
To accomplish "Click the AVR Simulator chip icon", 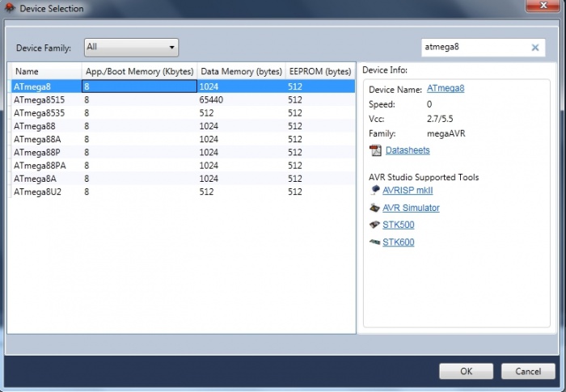I will [374, 208].
